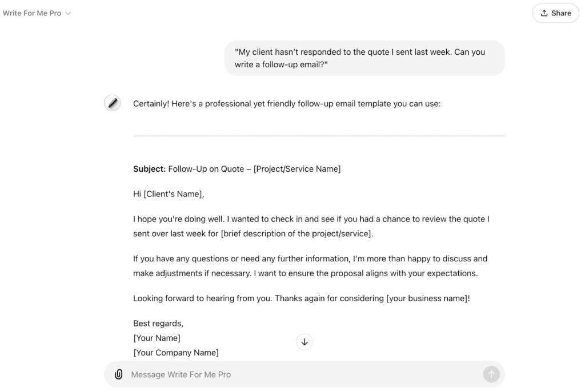Click the [your business name] placeholder
Image resolution: width=585 pixels, height=392 pixels.
[x=427, y=298]
